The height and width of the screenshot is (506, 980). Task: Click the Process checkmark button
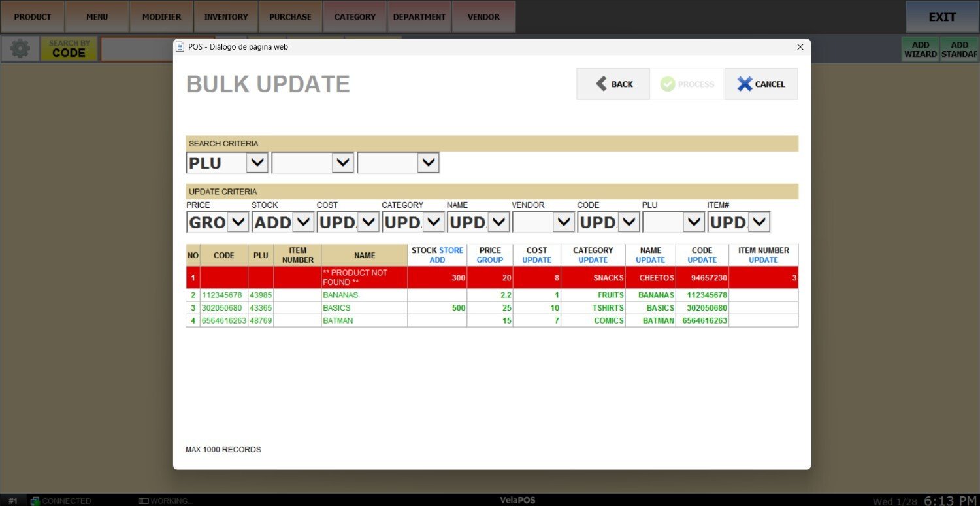[x=687, y=84]
